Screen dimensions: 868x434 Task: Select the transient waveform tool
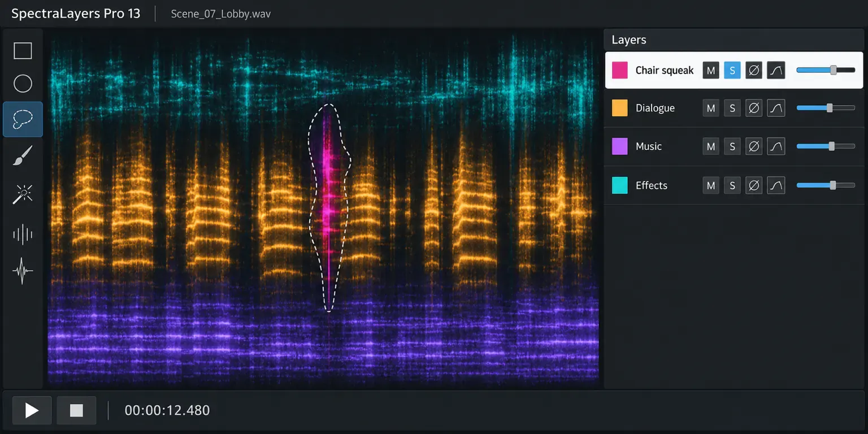pos(23,271)
